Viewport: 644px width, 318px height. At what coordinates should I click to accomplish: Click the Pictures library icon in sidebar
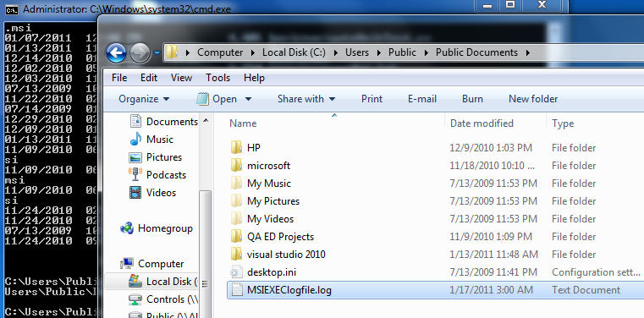(x=135, y=157)
